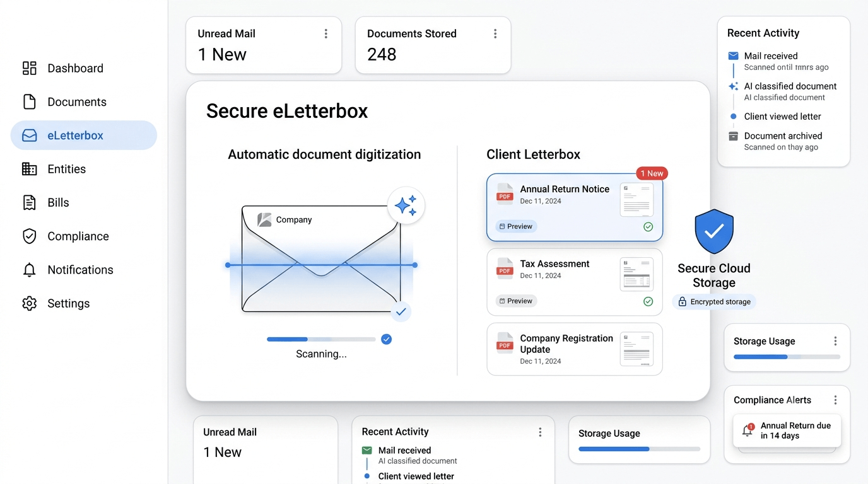Viewport: 868px width, 484px height.
Task: Click the Encrypted storage badge
Action: pyautogui.click(x=714, y=302)
